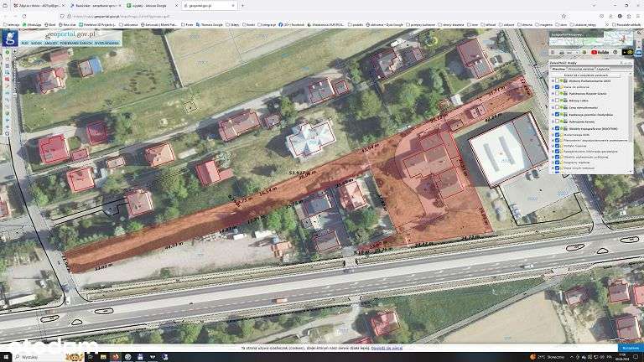Click the red icon in left map toolbar
The width and height of the screenshot is (644, 362).
point(7,79)
